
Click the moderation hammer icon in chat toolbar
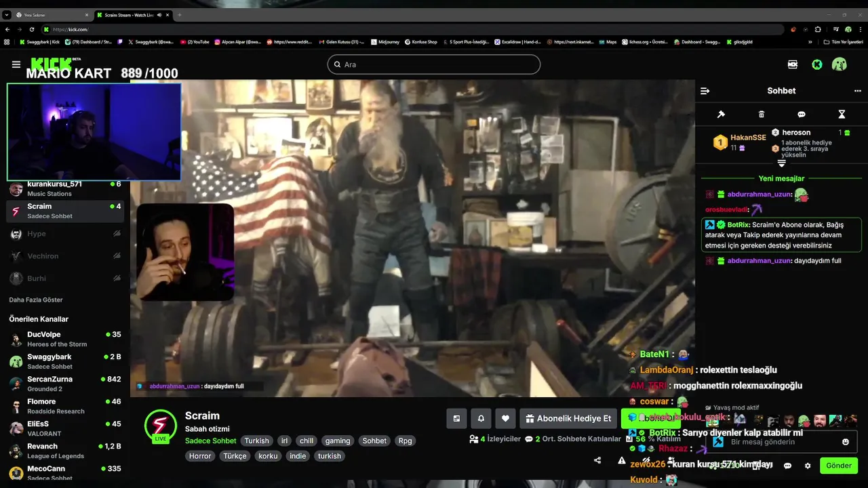[721, 115]
